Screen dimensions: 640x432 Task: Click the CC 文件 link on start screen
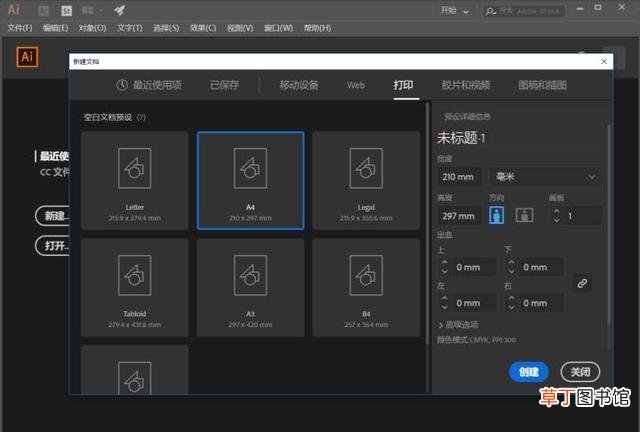54,172
